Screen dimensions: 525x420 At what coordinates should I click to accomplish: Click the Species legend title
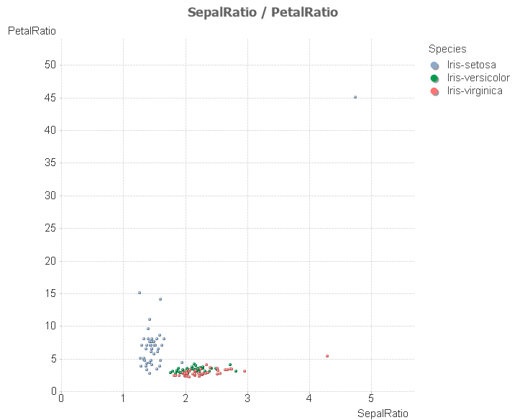click(x=447, y=49)
